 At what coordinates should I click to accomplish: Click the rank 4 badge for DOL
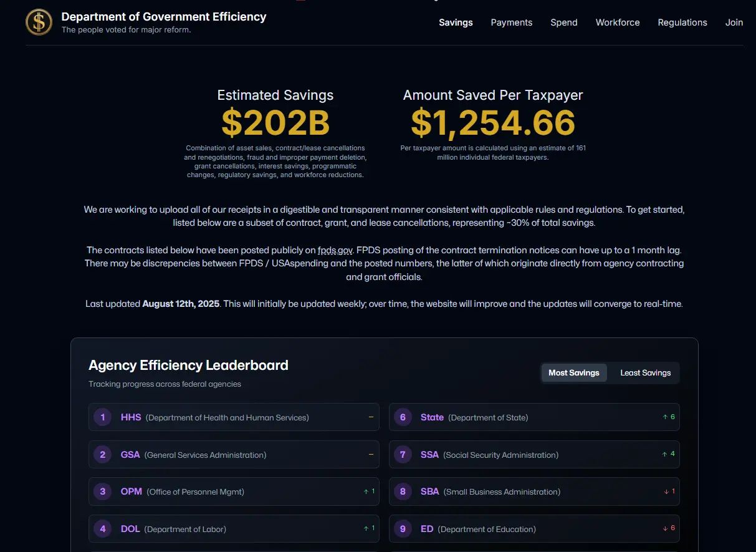(103, 529)
